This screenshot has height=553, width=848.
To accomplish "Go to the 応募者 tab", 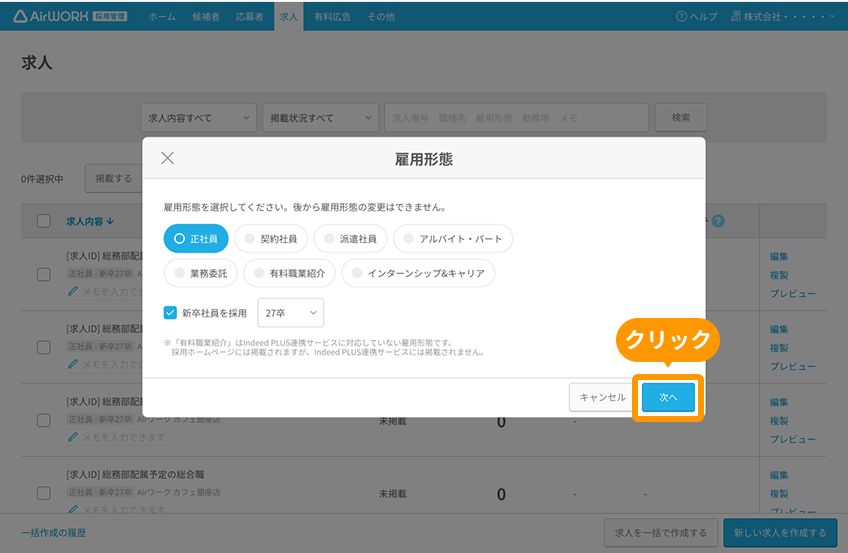I will [x=249, y=17].
